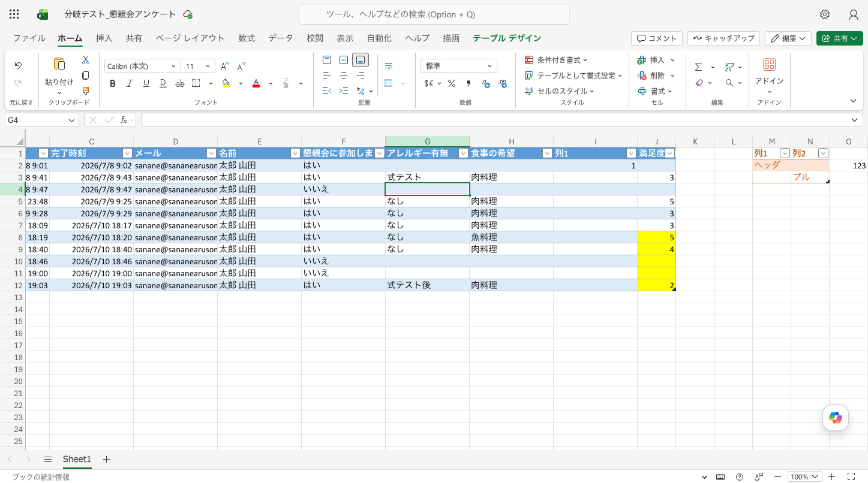
Task: Open filter dropdown on 満足度 column header
Action: coord(670,153)
